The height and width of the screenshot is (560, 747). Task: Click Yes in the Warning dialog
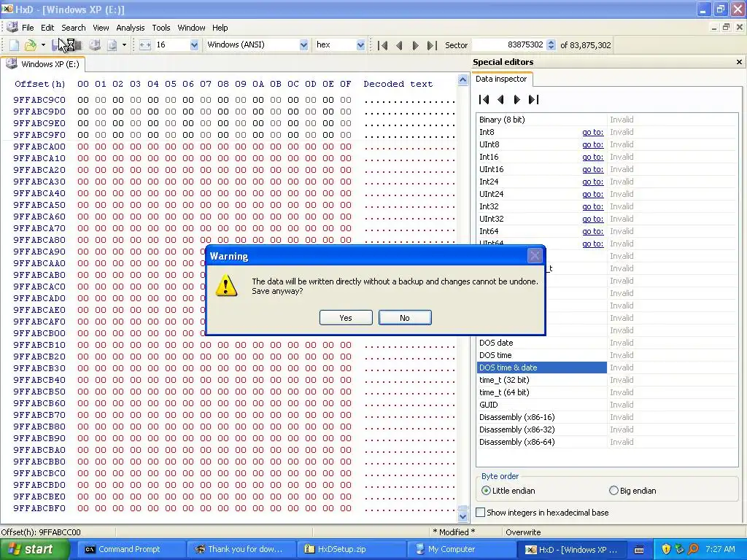click(x=346, y=318)
